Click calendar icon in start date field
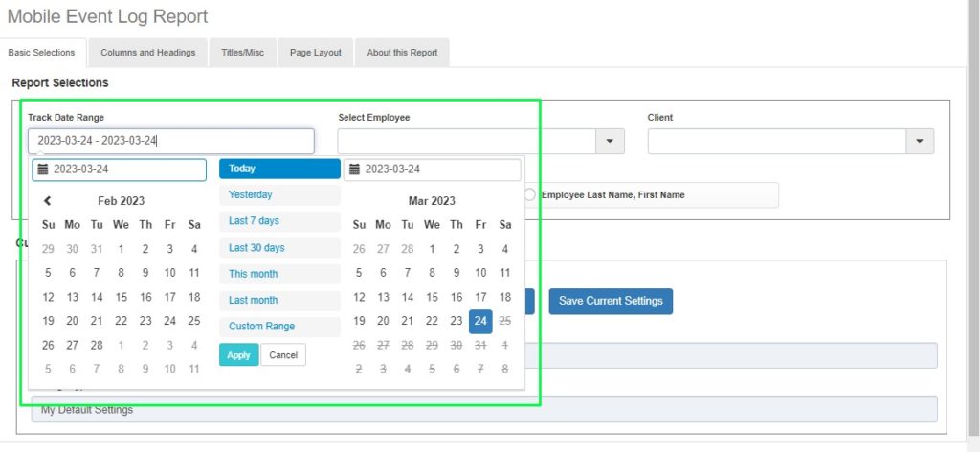Screen dimensions: 980x452 pos(43,169)
